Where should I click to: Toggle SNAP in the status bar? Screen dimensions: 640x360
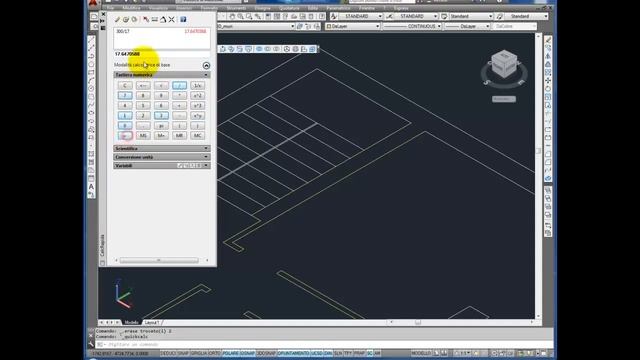[x=183, y=353]
